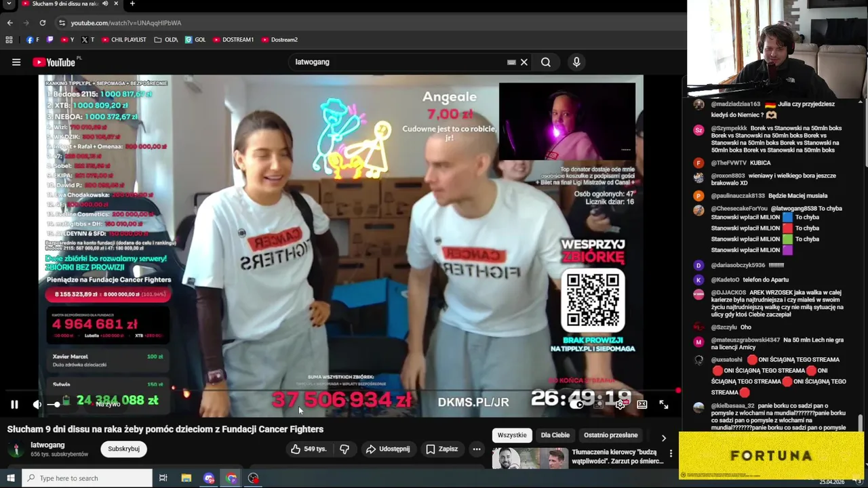Click the taskbar search box
This screenshot has height=488, width=868.
pyautogui.click(x=87, y=479)
